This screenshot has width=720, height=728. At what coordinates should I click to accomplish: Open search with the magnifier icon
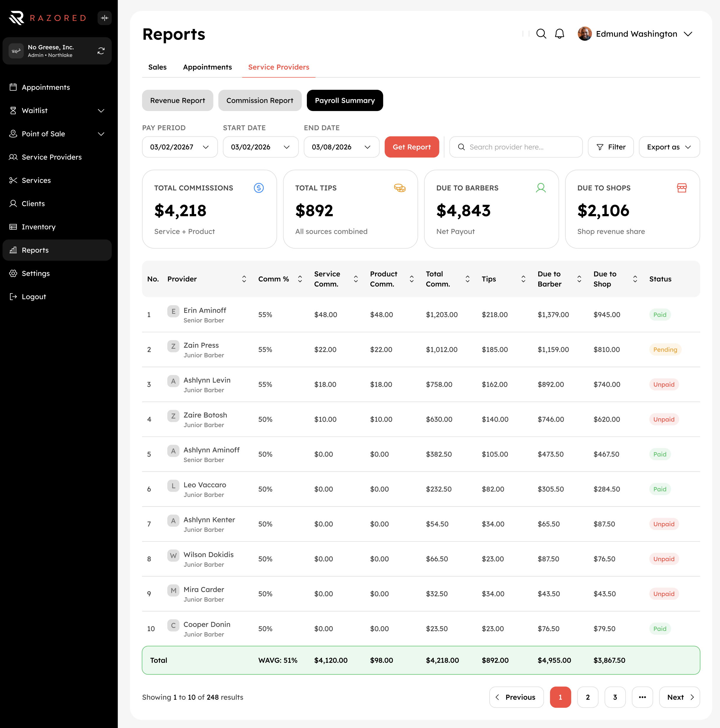(541, 34)
